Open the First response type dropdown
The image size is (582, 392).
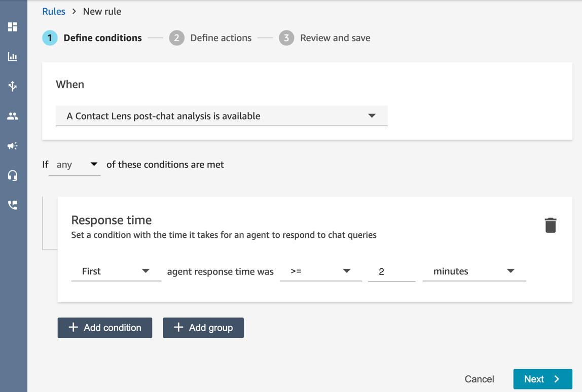click(116, 271)
